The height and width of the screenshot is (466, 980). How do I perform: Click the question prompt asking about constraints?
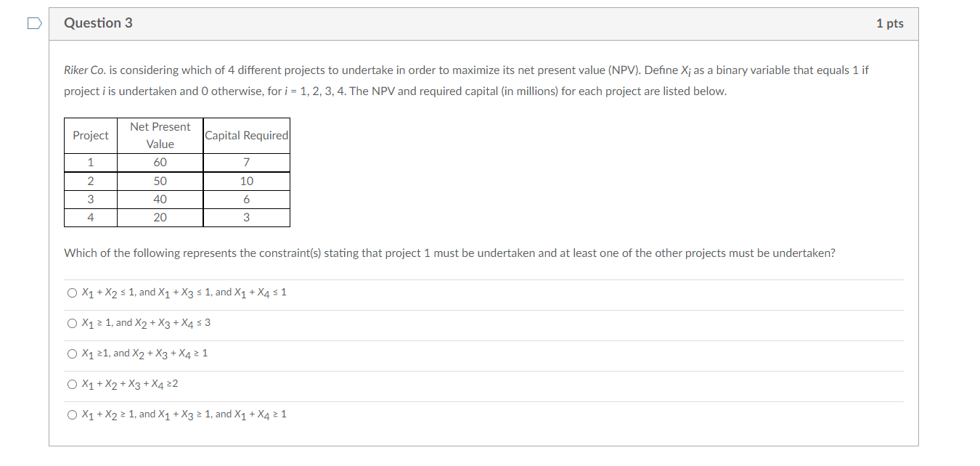click(449, 253)
